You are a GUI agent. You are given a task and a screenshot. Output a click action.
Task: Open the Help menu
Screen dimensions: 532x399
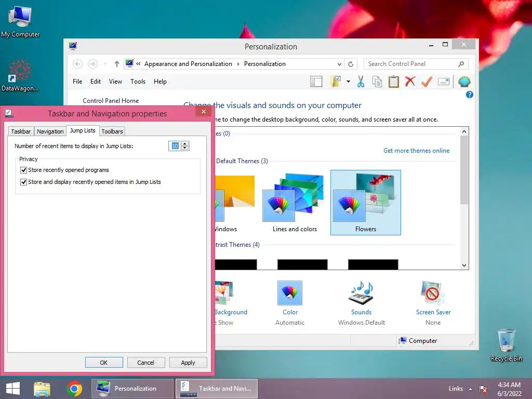[160, 82]
